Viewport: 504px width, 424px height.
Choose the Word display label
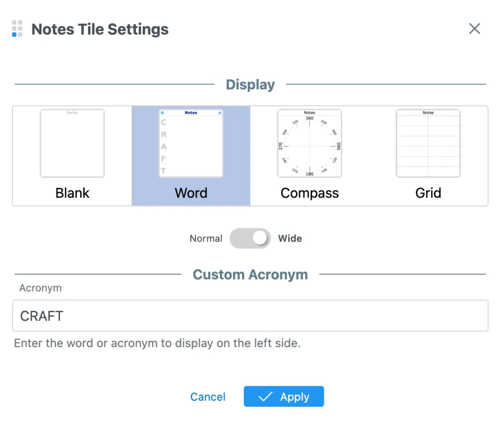(191, 193)
